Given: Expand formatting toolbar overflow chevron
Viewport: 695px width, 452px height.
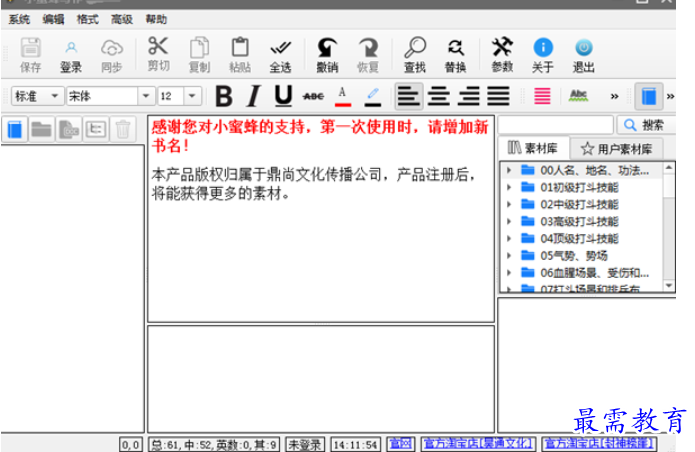Looking at the screenshot, I should coord(614,96).
